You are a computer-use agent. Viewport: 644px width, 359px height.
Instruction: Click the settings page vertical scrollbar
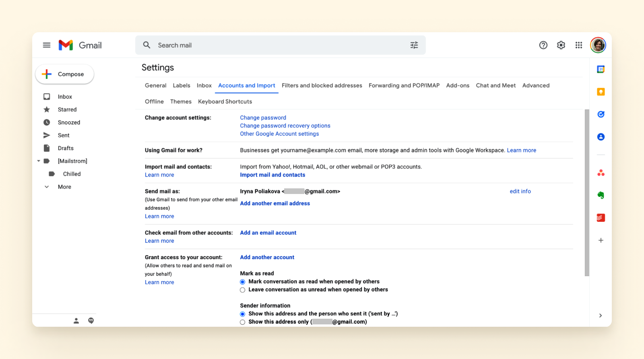[x=587, y=193]
